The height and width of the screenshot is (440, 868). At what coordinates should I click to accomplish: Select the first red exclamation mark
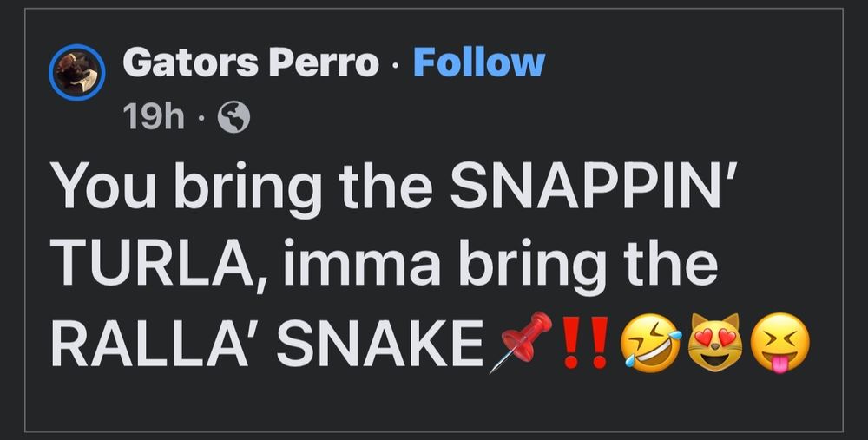tap(571, 342)
